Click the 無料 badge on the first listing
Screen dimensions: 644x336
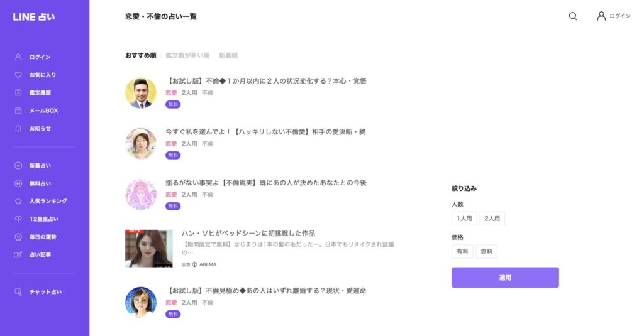[173, 104]
